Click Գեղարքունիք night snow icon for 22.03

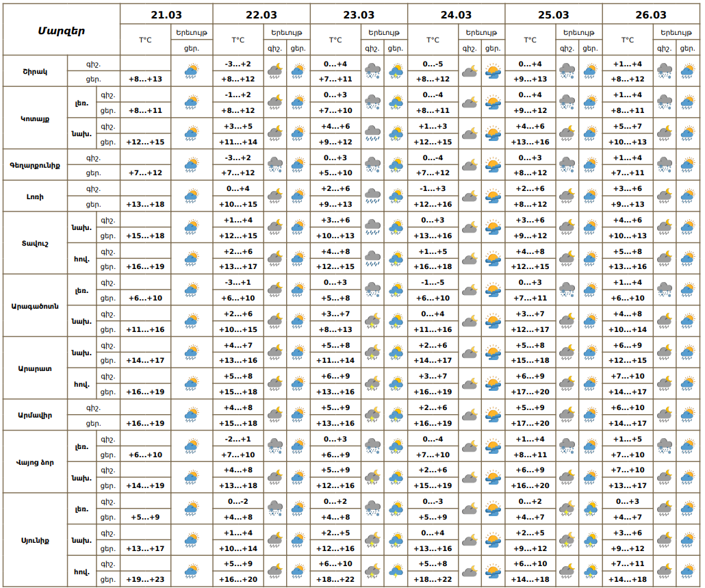[x=274, y=165]
